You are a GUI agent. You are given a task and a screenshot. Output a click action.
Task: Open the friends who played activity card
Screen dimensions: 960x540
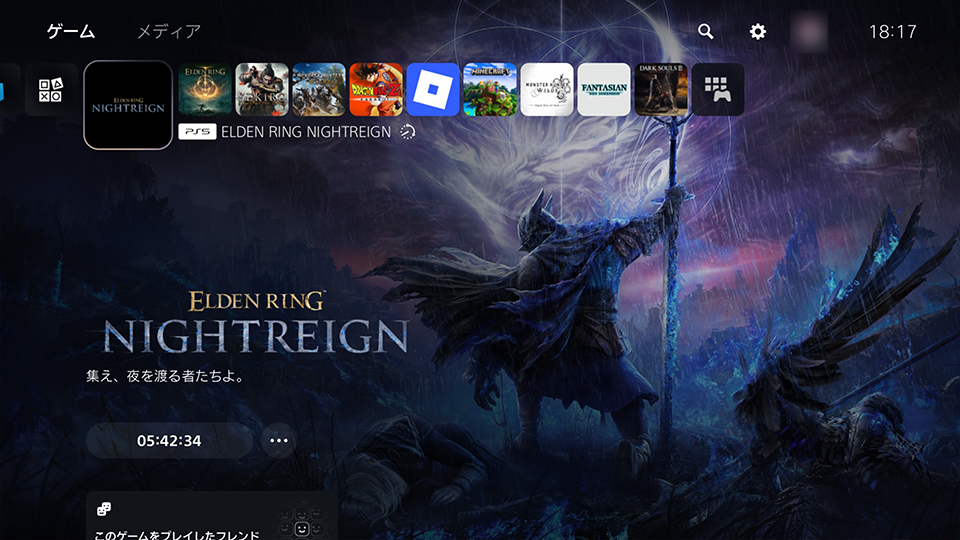pos(212,516)
